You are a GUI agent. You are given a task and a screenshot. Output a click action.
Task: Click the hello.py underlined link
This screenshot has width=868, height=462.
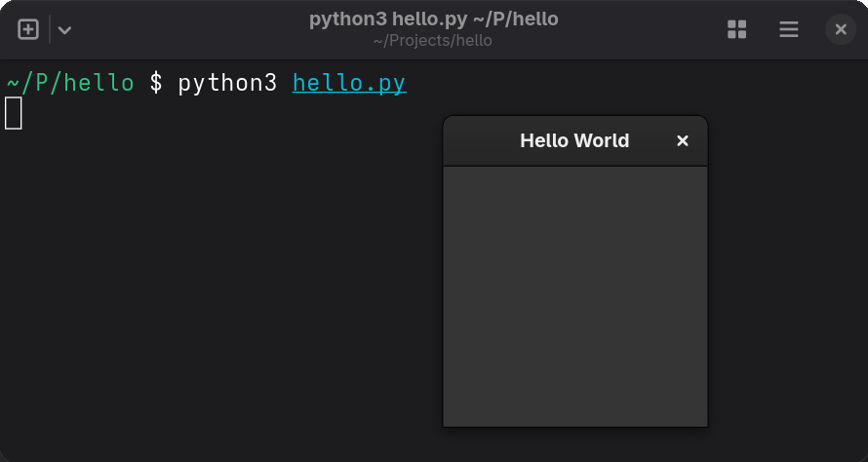coord(349,83)
